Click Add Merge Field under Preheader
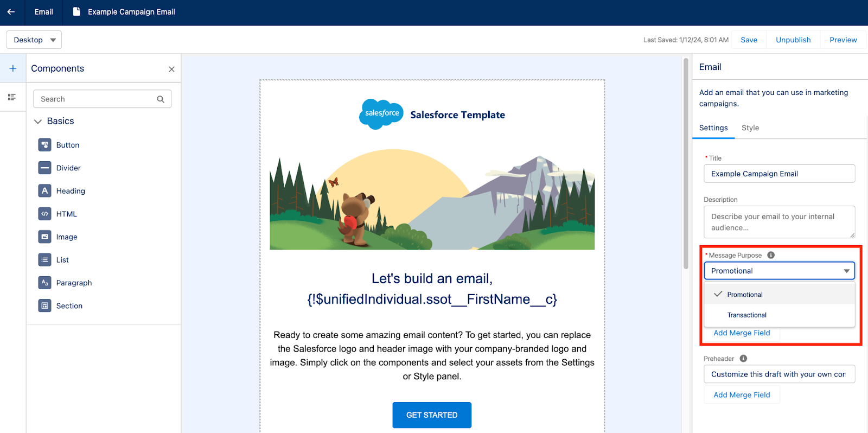Screen dimensions: 868x433 (x=742, y=395)
